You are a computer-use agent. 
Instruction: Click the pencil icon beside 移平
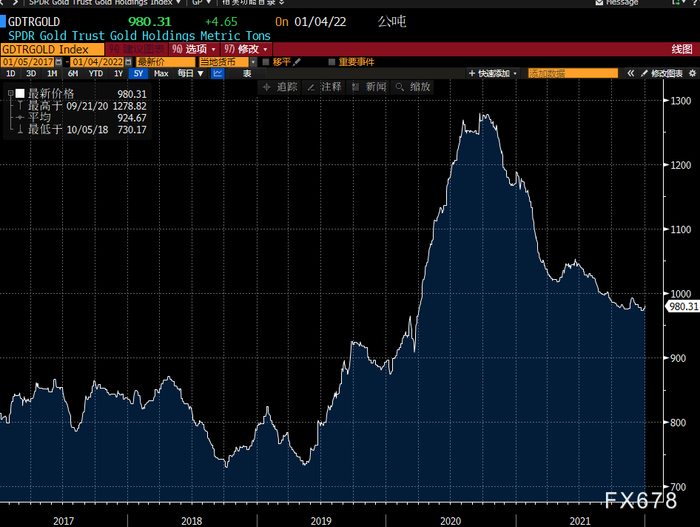297,62
